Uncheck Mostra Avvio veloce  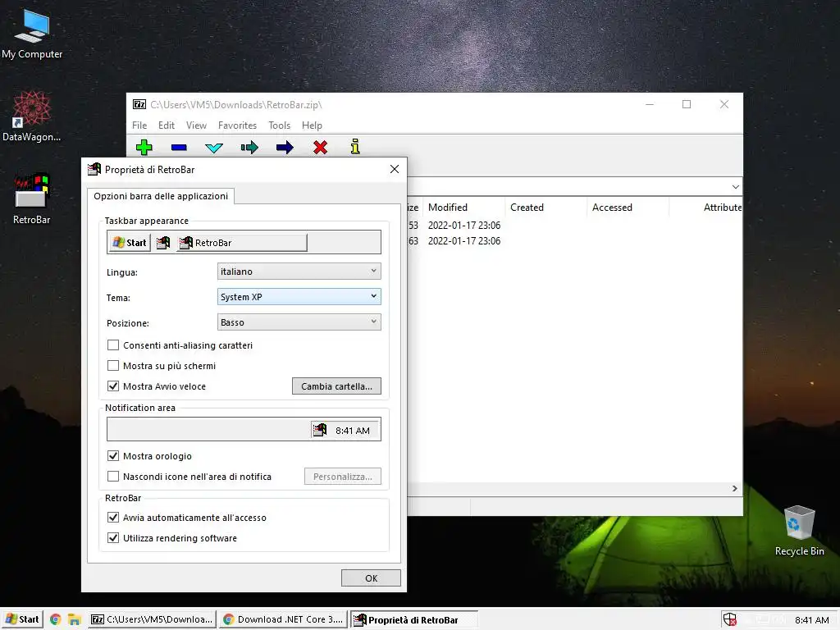pyautogui.click(x=113, y=386)
